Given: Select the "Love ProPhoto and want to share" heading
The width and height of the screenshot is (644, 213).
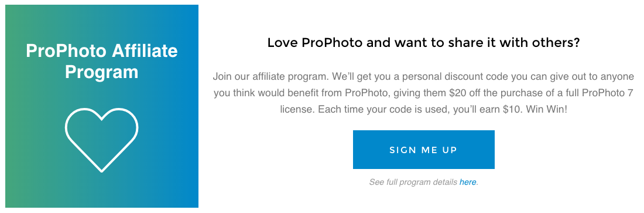Looking at the screenshot, I should (423, 43).
